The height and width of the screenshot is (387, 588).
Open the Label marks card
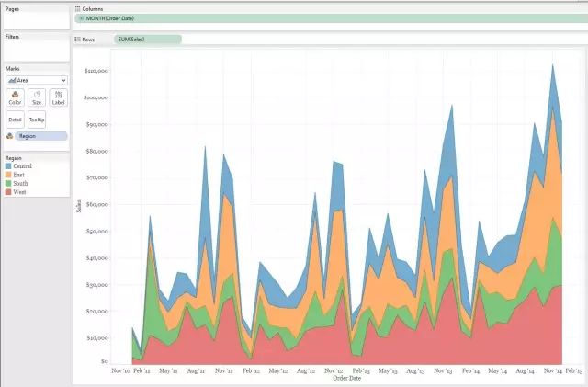(58, 97)
